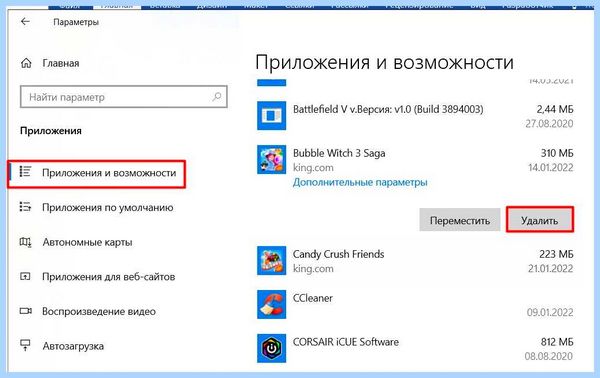Click the Удалить button

click(x=540, y=220)
